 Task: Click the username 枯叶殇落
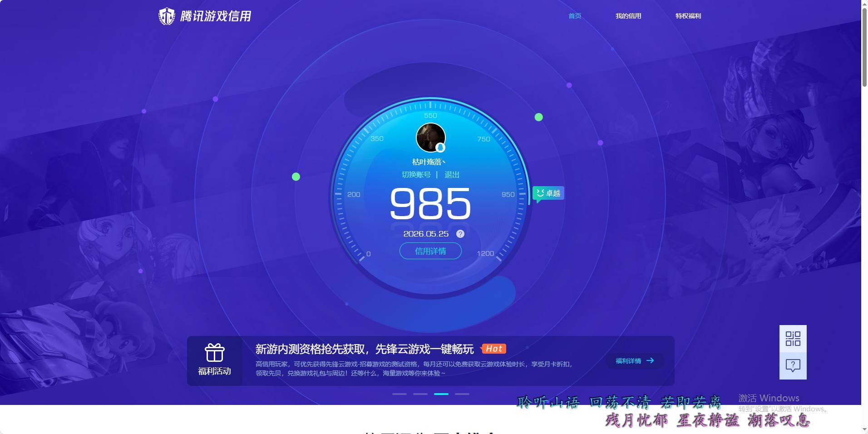[429, 162]
